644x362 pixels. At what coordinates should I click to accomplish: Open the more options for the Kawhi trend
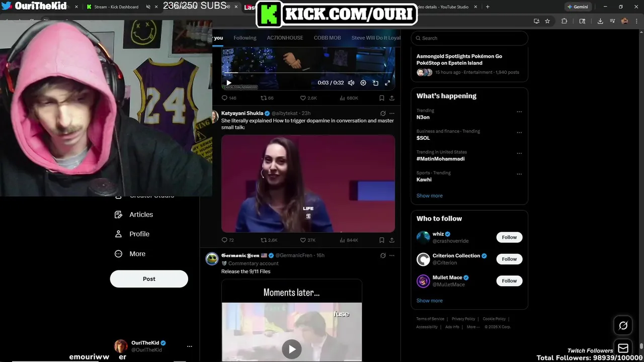click(519, 174)
